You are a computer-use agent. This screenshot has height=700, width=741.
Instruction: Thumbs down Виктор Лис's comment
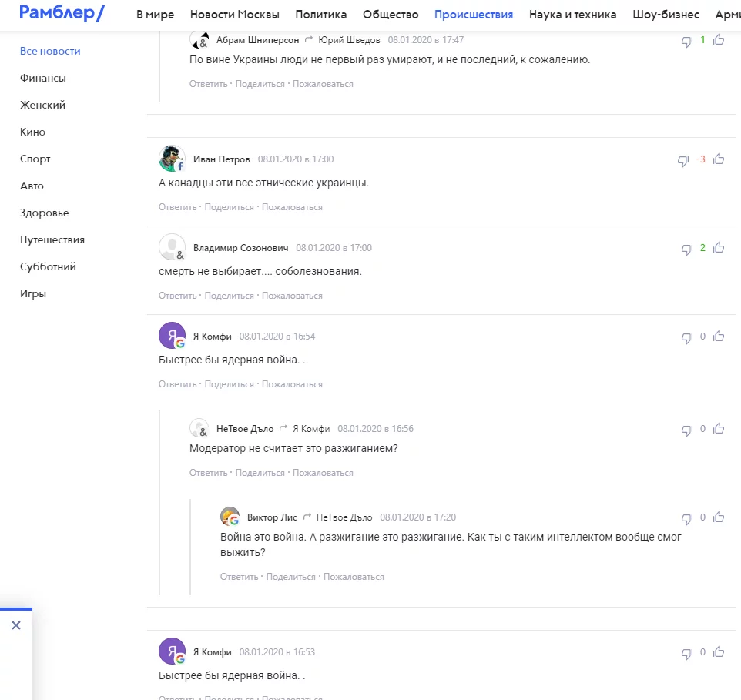pyautogui.click(x=686, y=519)
